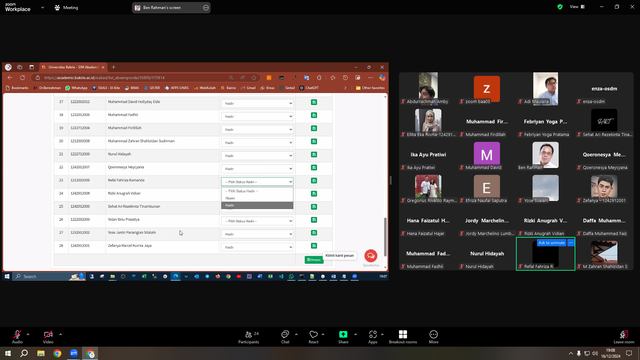Viewport: 640px width, 360px height.
Task: Select Elfriza Naufal Saputra's tile
Action: point(487,188)
